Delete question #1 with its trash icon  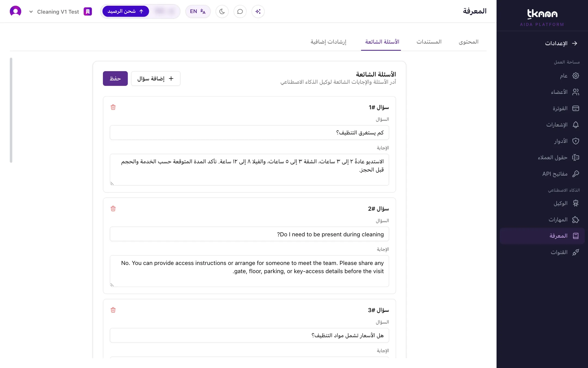[113, 107]
